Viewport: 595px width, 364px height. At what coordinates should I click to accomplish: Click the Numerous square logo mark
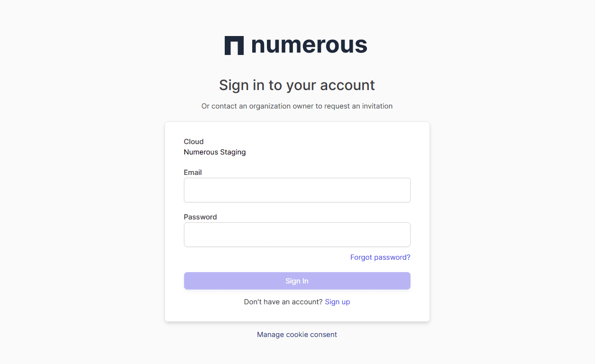coord(234,45)
